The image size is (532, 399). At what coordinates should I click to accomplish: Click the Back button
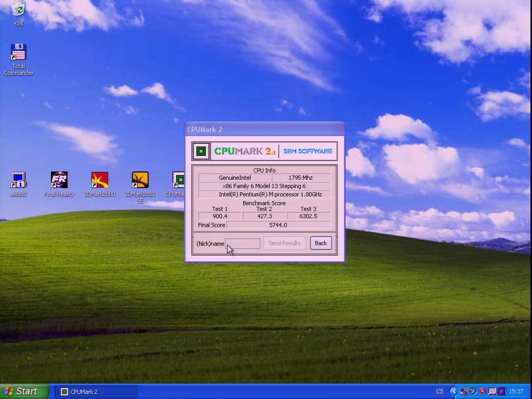(321, 243)
